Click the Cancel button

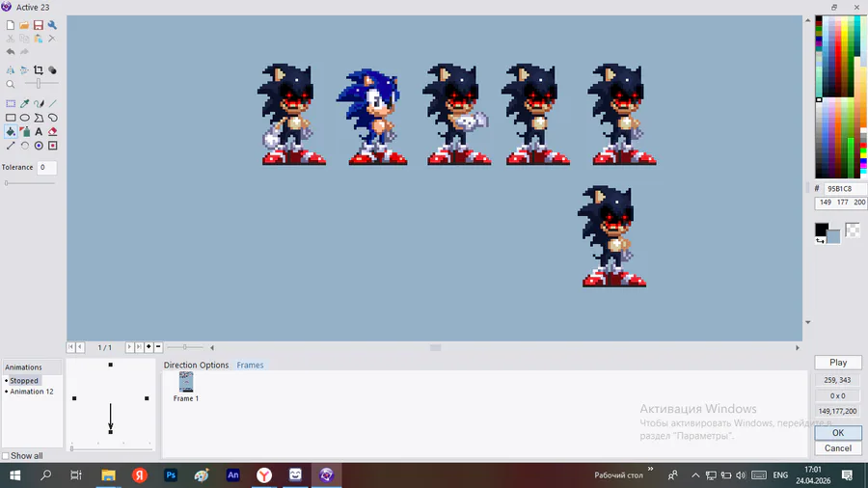[x=838, y=448]
